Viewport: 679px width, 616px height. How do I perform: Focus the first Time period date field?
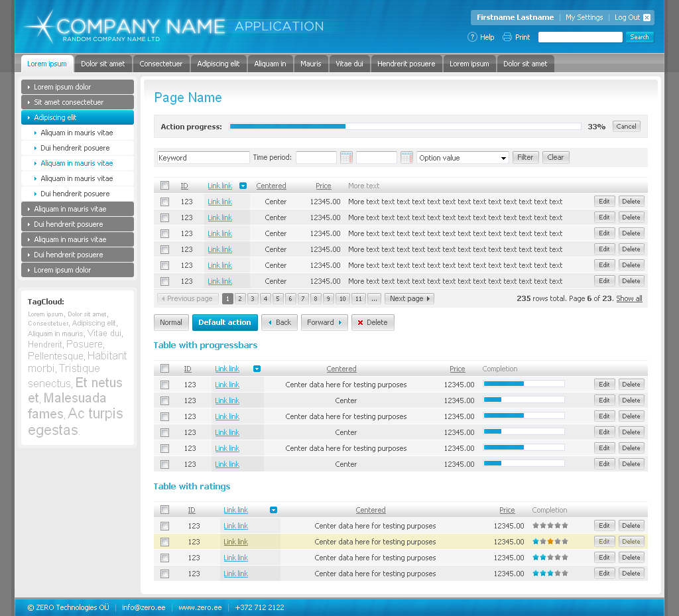pos(316,158)
